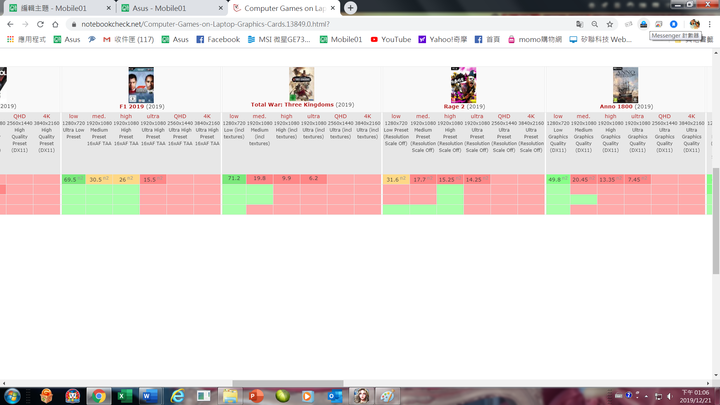Screen dimensions: 720x405
Task: Click the 49.8 fps cell for Anno 1800
Action: (x=558, y=179)
